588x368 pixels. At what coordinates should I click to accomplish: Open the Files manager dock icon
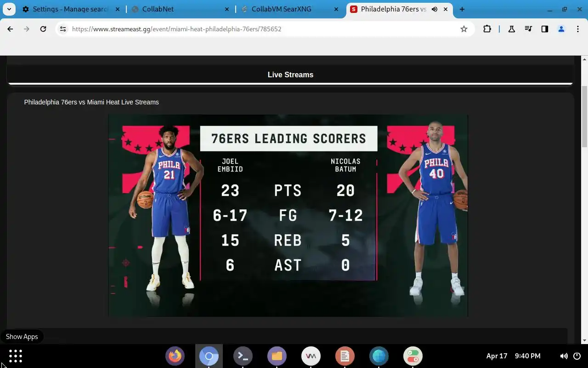[x=277, y=356]
